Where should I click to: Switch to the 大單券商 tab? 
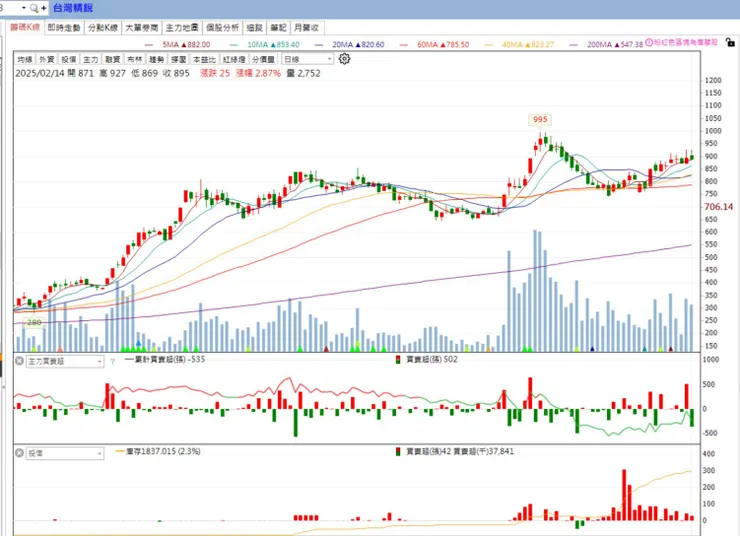[142, 28]
